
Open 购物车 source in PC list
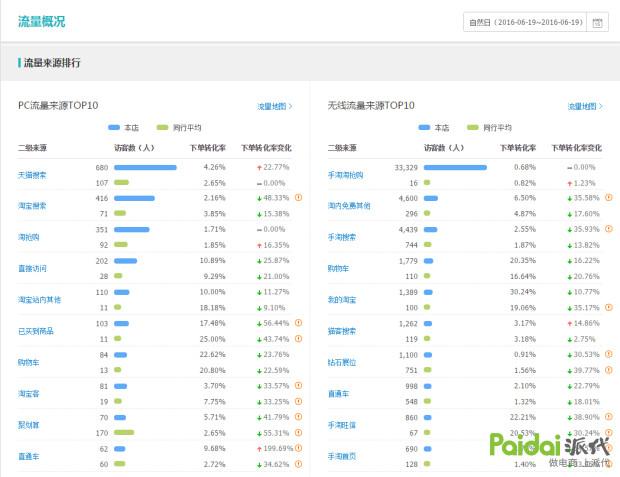click(28, 362)
